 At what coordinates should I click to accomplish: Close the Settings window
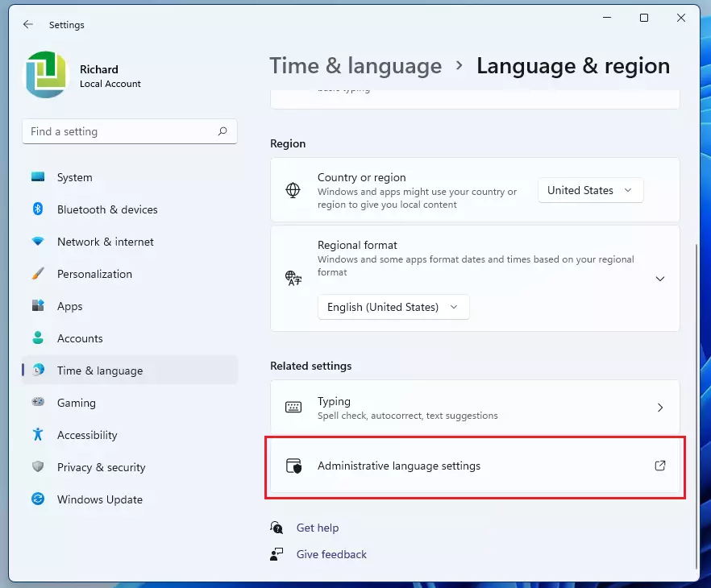coord(681,18)
